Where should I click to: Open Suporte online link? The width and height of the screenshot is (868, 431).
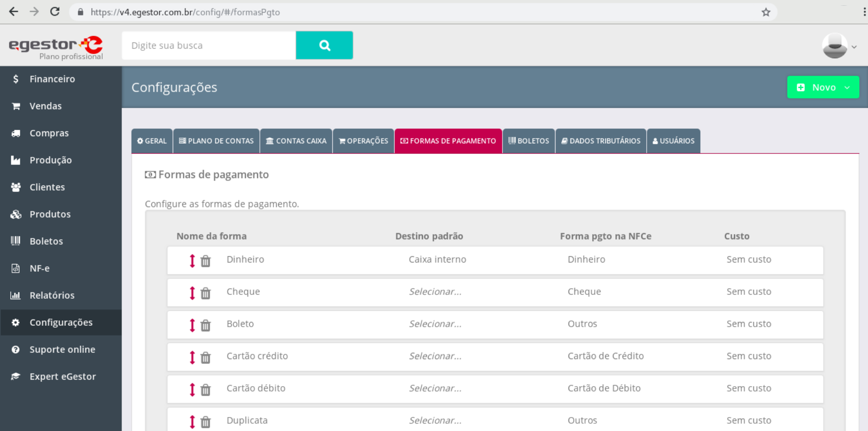61,349
